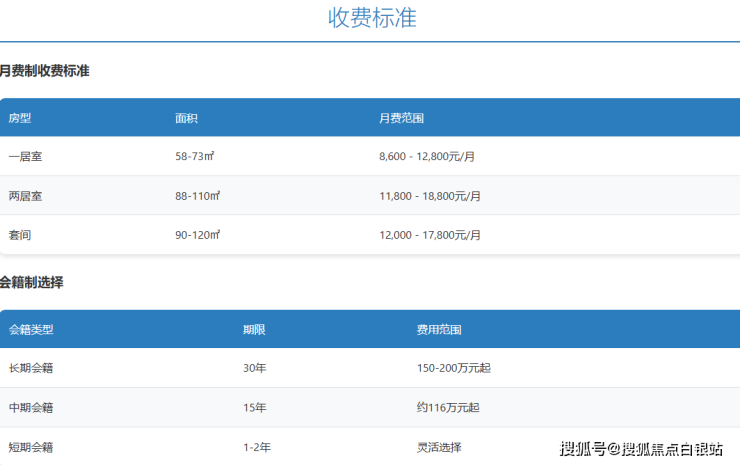Image resolution: width=740 pixels, height=465 pixels.
Task: Select the 月费制收费标准 section heading
Action: pyautogui.click(x=45, y=71)
